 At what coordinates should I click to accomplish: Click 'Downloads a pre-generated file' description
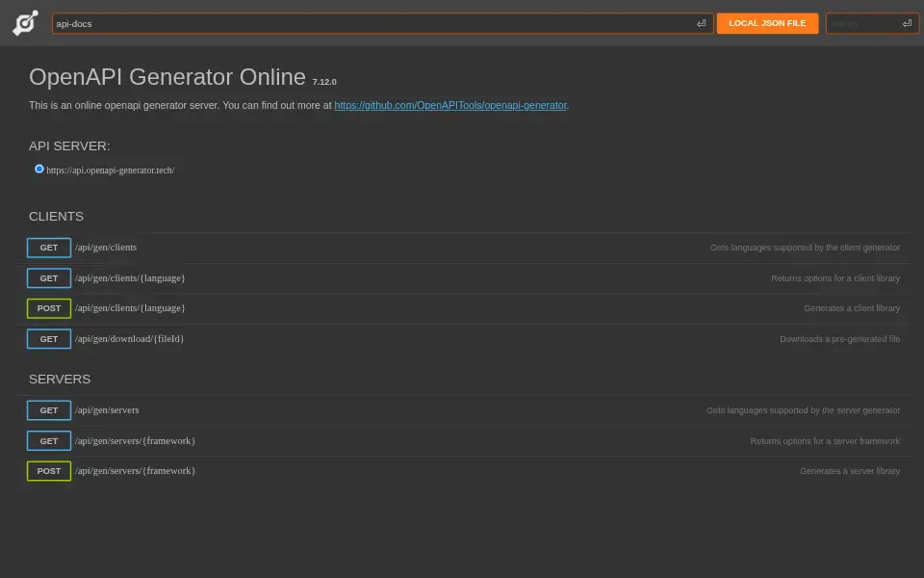(x=839, y=339)
